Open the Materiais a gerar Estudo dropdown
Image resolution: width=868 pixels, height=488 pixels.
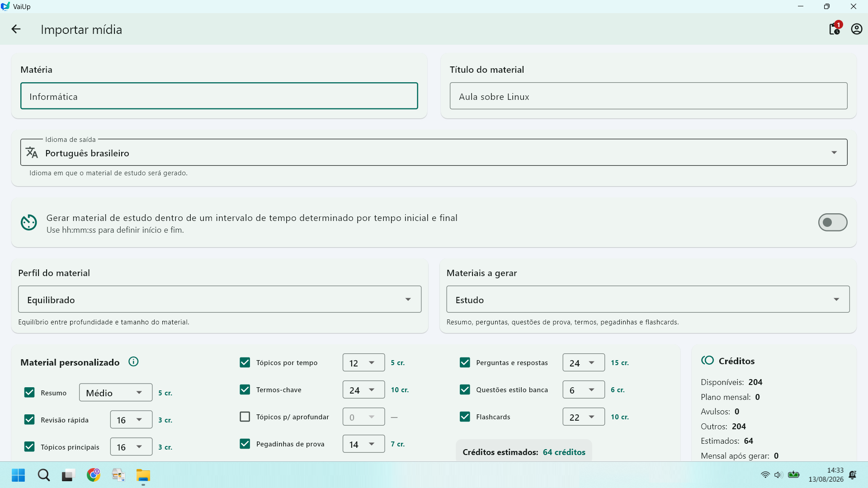click(x=648, y=299)
